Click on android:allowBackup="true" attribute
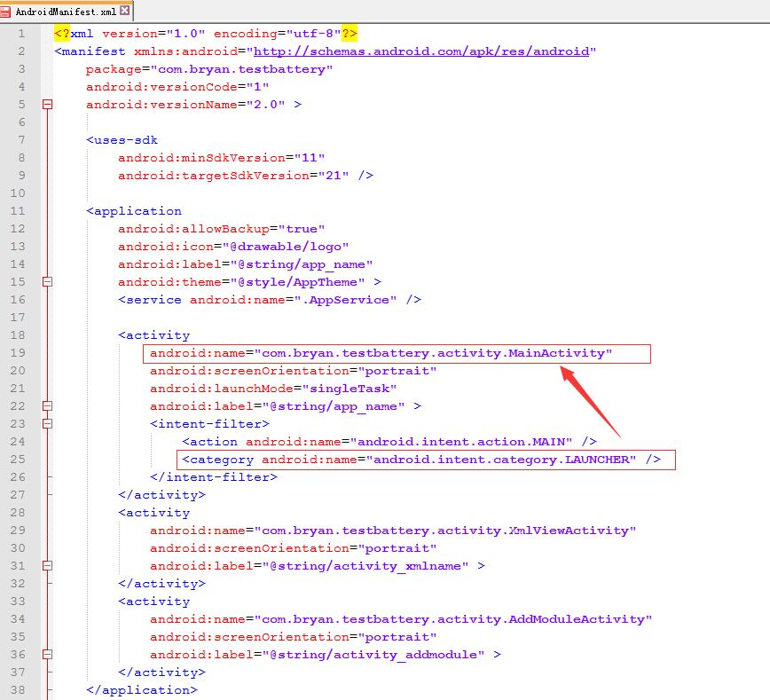The height and width of the screenshot is (700, 770). click(x=221, y=229)
